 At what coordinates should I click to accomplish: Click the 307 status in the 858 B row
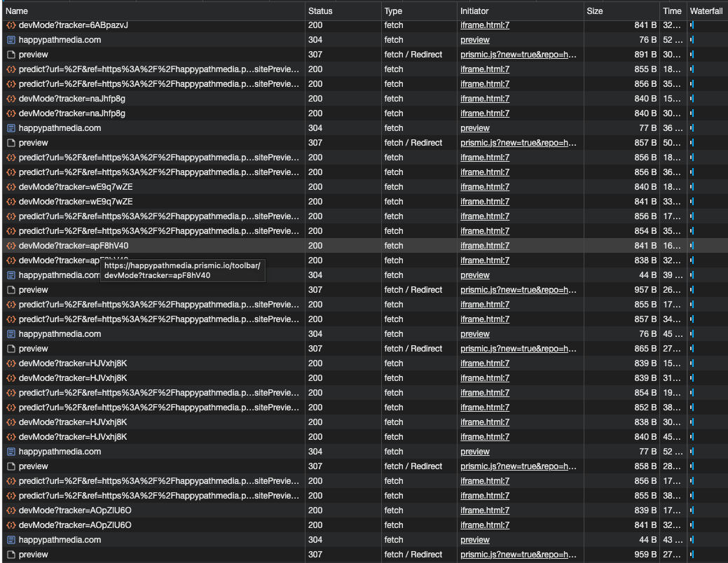click(x=315, y=466)
